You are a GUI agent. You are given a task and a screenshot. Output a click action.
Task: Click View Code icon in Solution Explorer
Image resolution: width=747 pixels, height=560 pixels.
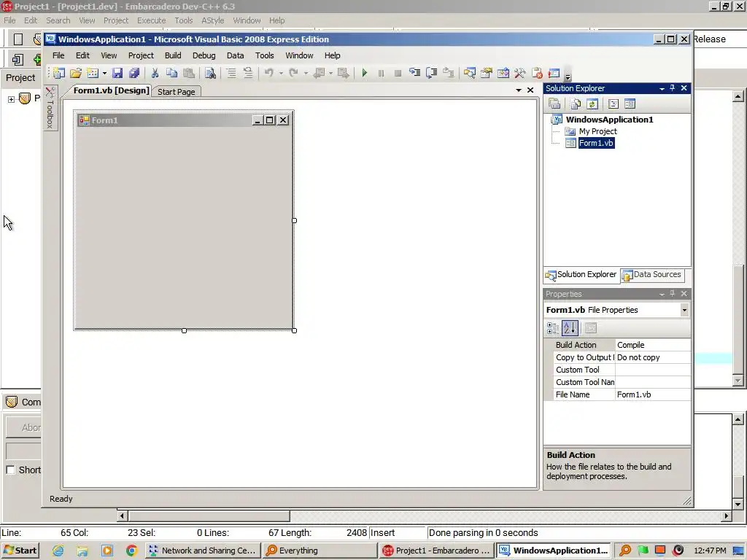pyautogui.click(x=613, y=104)
